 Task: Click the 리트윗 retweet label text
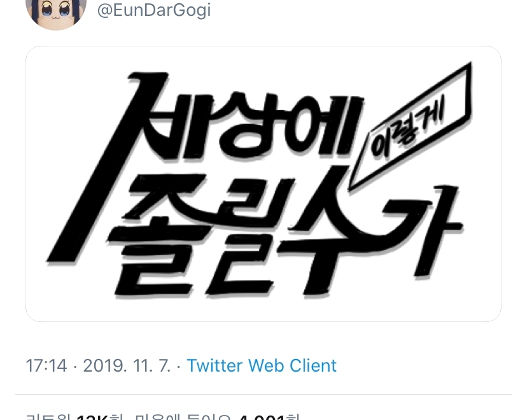(50, 417)
